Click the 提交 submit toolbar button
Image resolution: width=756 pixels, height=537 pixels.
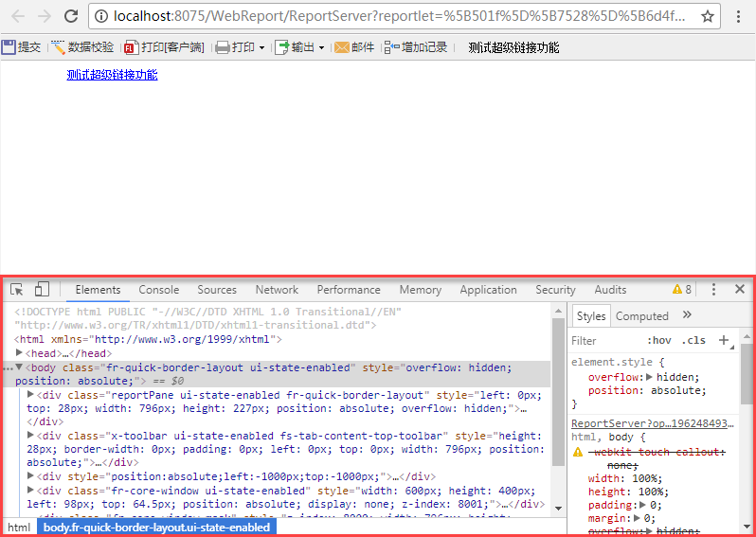click(21, 47)
